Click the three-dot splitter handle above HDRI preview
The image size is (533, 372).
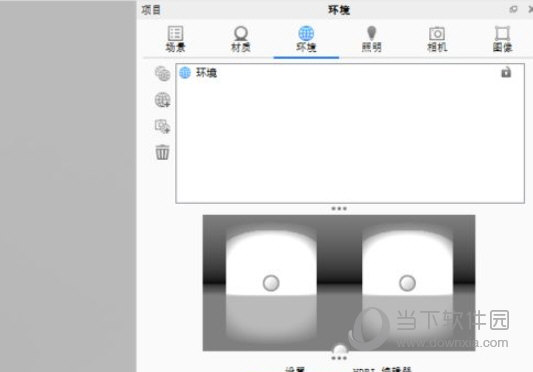coord(339,208)
